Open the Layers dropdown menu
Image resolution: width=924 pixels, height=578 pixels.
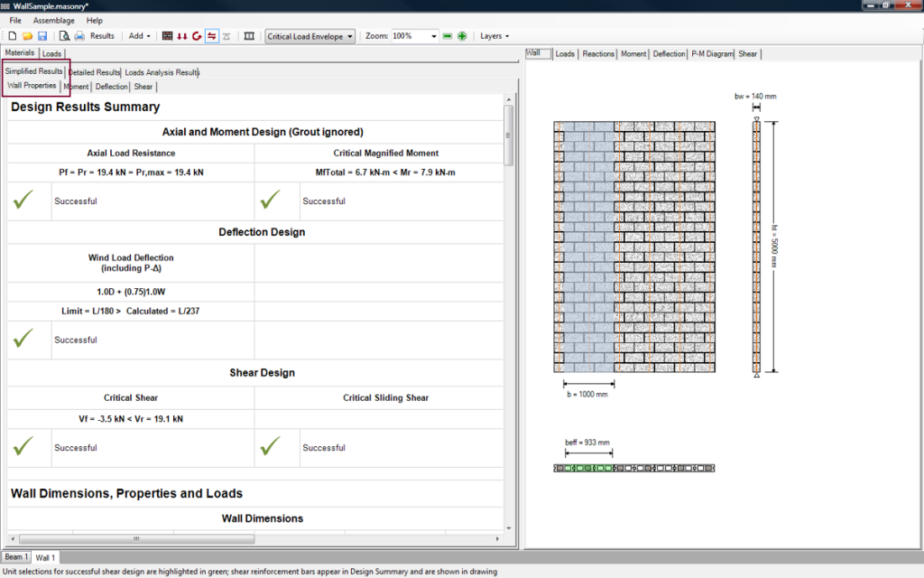tap(494, 36)
